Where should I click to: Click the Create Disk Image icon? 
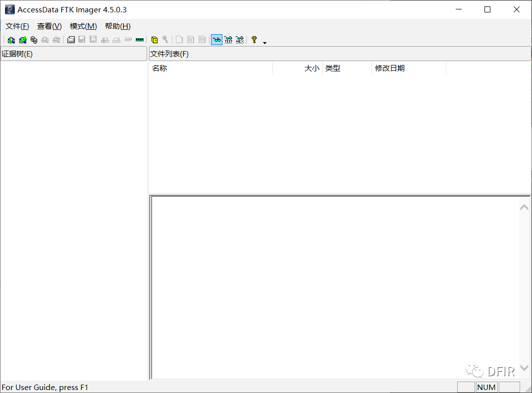pyautogui.click(x=71, y=40)
